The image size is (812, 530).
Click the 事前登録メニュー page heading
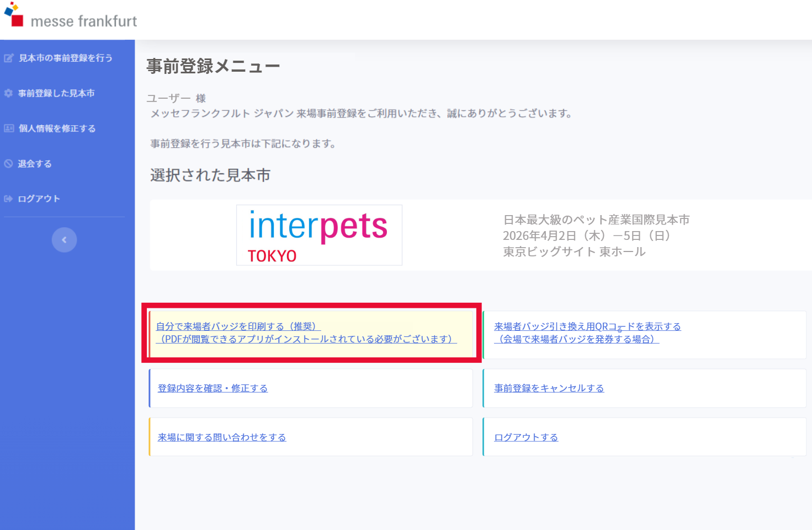click(x=213, y=67)
